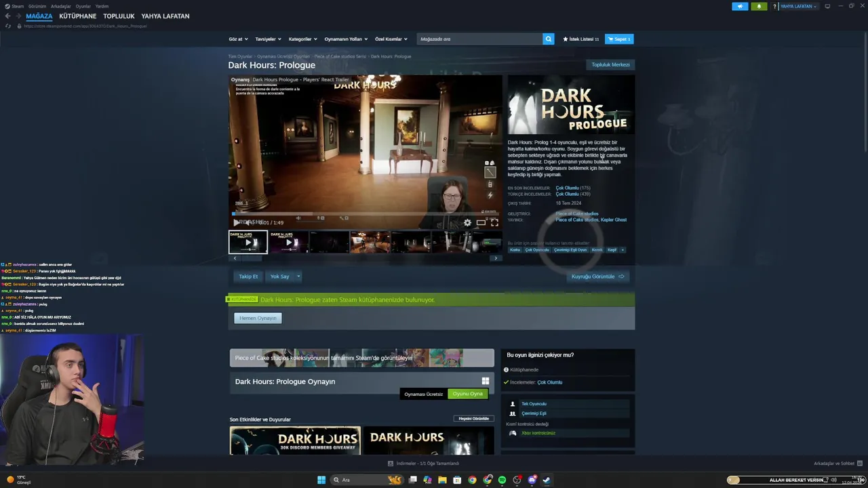Open the Yardım menu
Viewport: 868px width, 488px height.
click(x=102, y=6)
